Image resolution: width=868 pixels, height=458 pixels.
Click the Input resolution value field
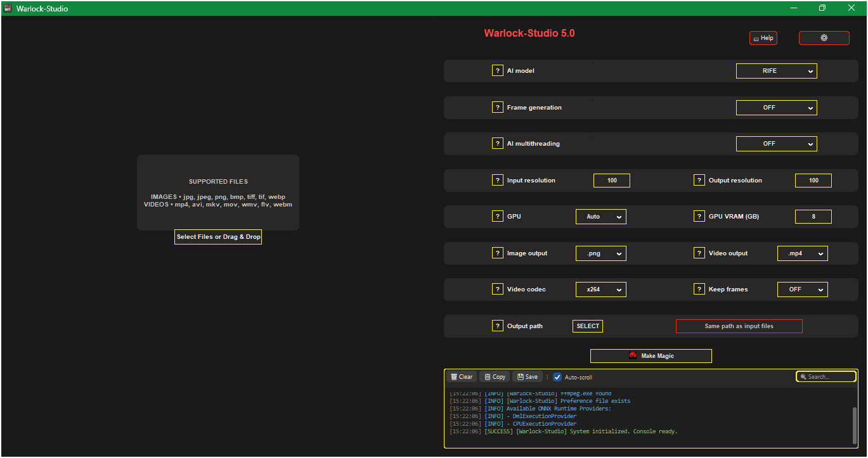(x=612, y=181)
